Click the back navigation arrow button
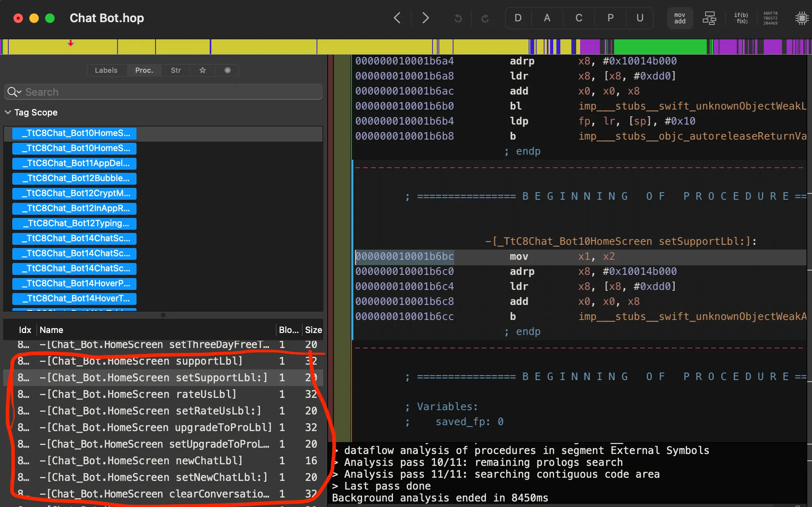This screenshot has height=507, width=812. (x=397, y=18)
